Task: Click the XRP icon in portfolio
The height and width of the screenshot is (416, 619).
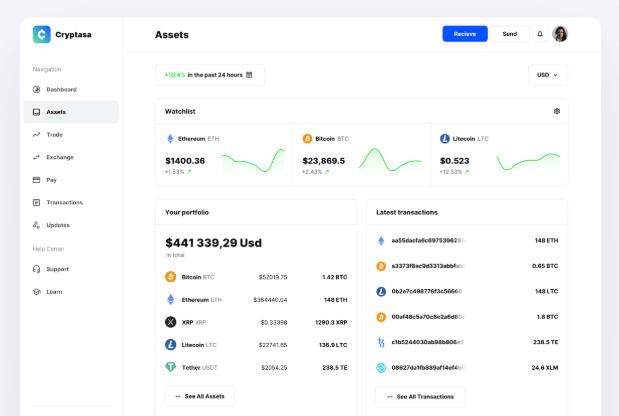Action: coord(171,322)
